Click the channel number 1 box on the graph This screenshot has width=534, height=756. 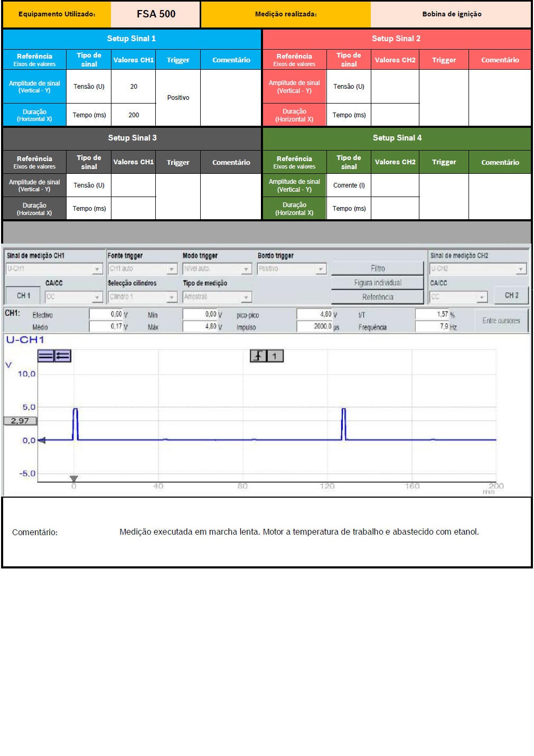click(275, 356)
